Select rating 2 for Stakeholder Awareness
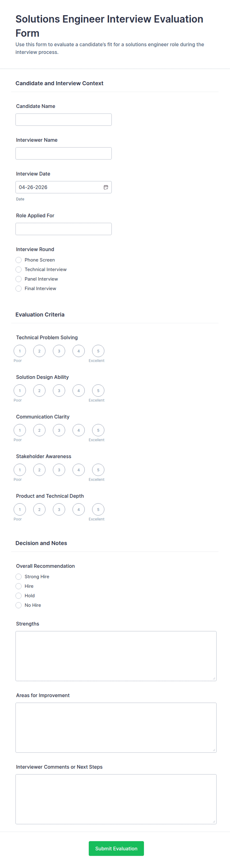230x868 pixels. (39, 470)
